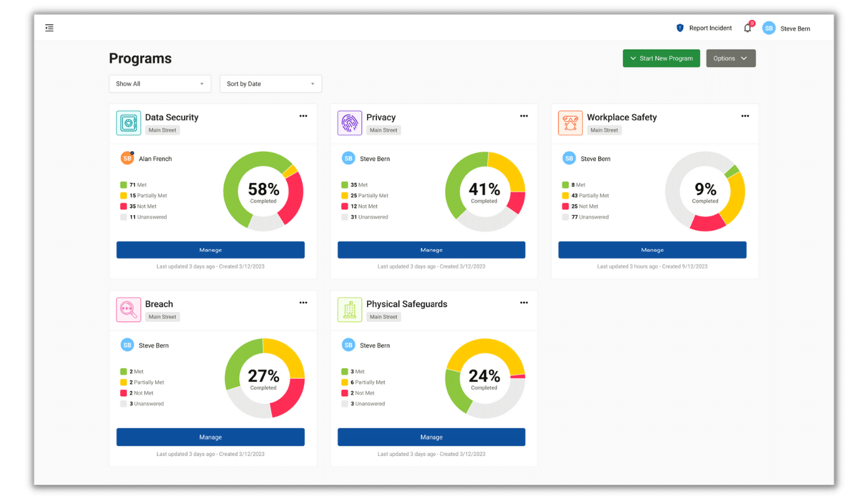
Task: Click the 41% completion donut chart
Action: pos(485,191)
